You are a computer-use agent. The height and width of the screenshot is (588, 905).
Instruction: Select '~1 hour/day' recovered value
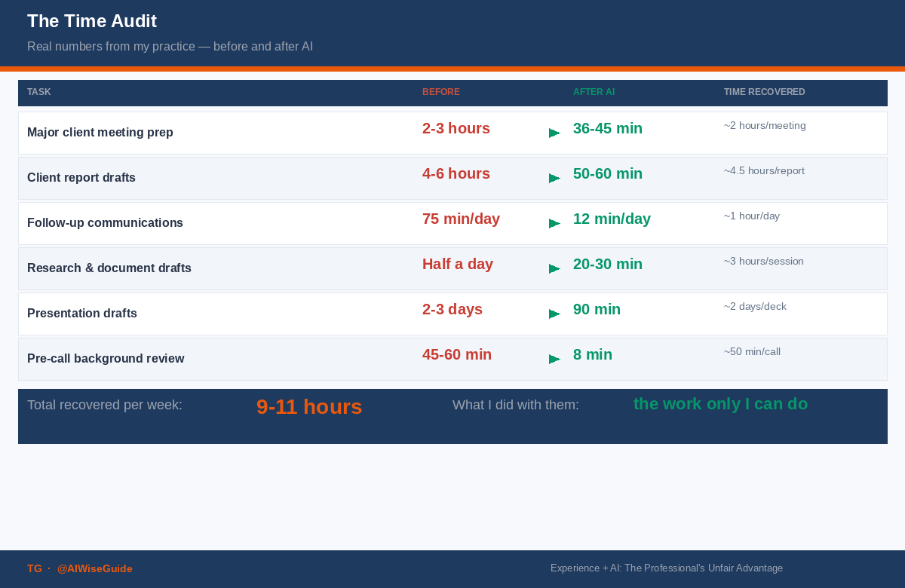coord(752,216)
